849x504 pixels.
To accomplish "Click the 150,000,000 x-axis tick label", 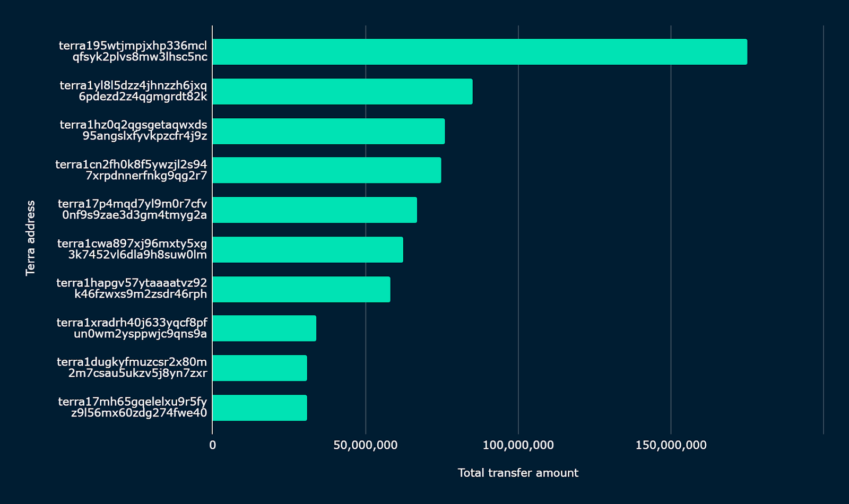I will tap(671, 445).
